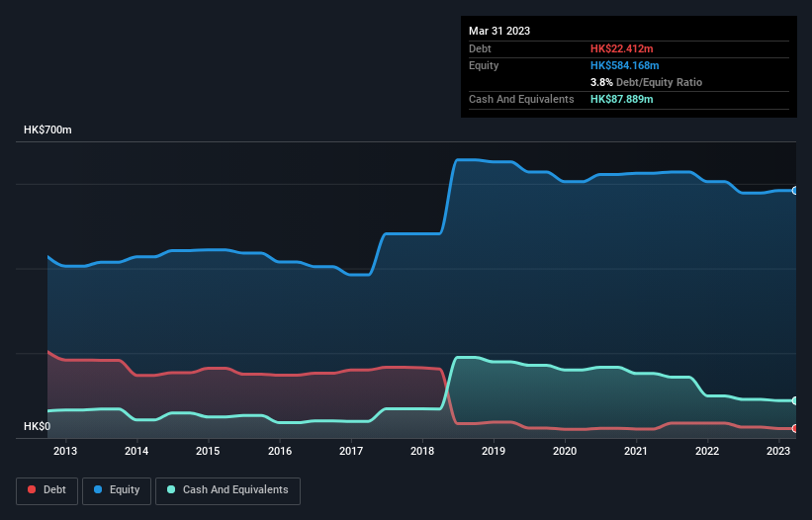Viewport: 812px width, 520px height.
Task: Click the 2019 x-axis label
Action: click(494, 451)
